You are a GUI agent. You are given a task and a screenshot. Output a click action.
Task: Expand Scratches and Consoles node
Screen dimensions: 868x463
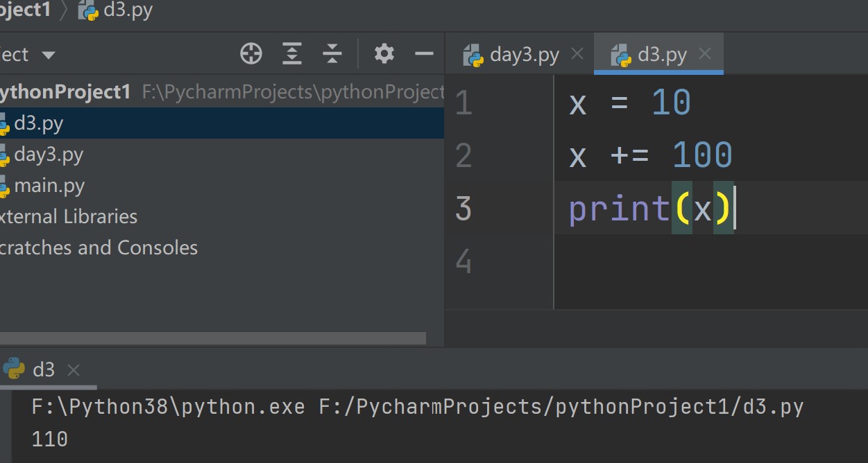tap(98, 247)
